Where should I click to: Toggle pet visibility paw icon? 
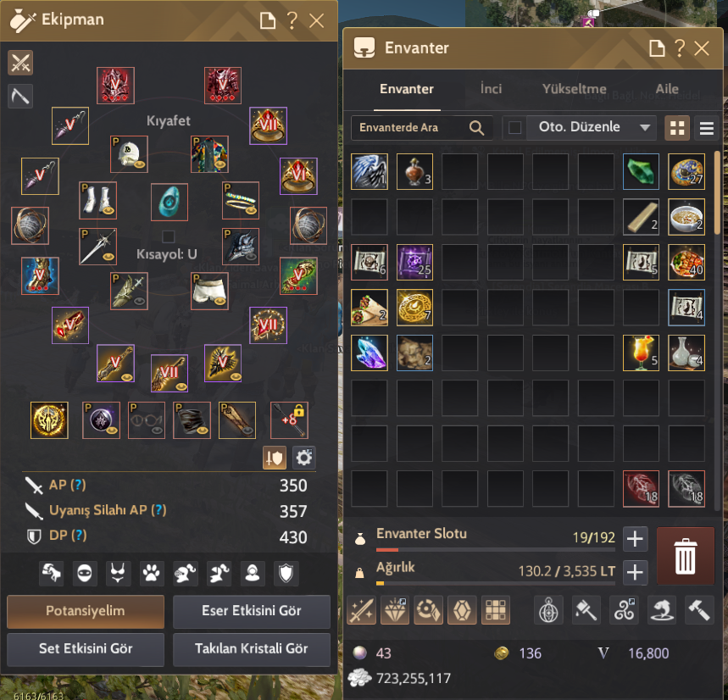point(152,573)
